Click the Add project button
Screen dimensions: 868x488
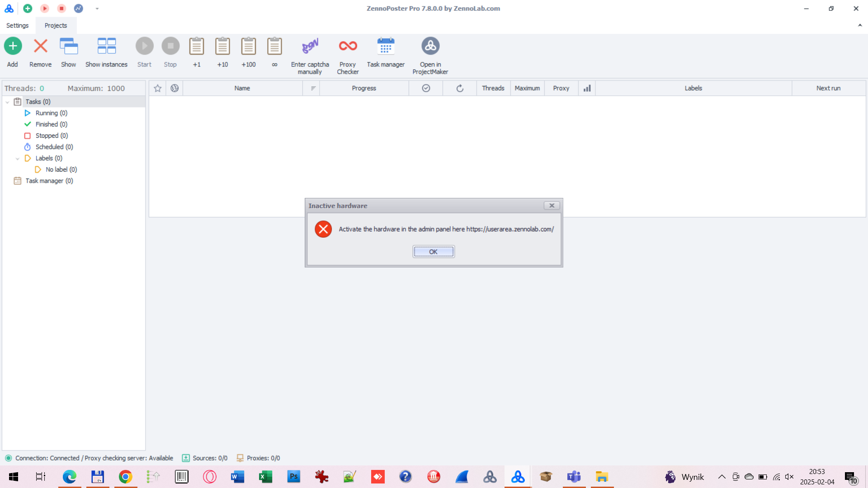[13, 52]
